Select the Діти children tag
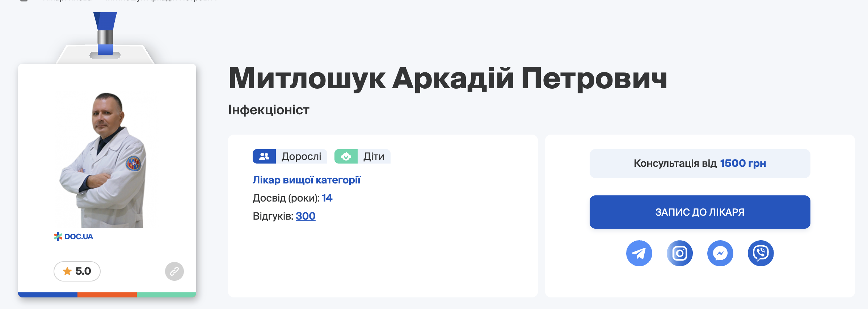 (362, 156)
